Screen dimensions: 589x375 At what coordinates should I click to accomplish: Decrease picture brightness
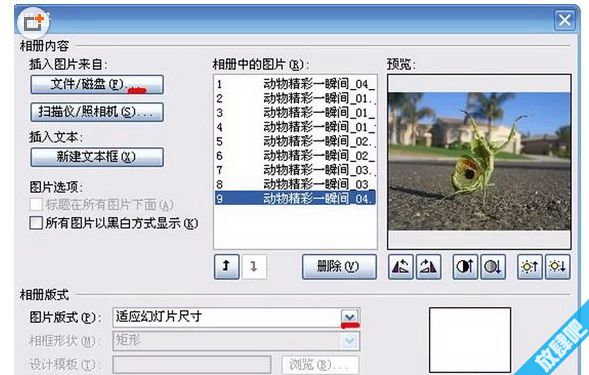[x=557, y=267]
